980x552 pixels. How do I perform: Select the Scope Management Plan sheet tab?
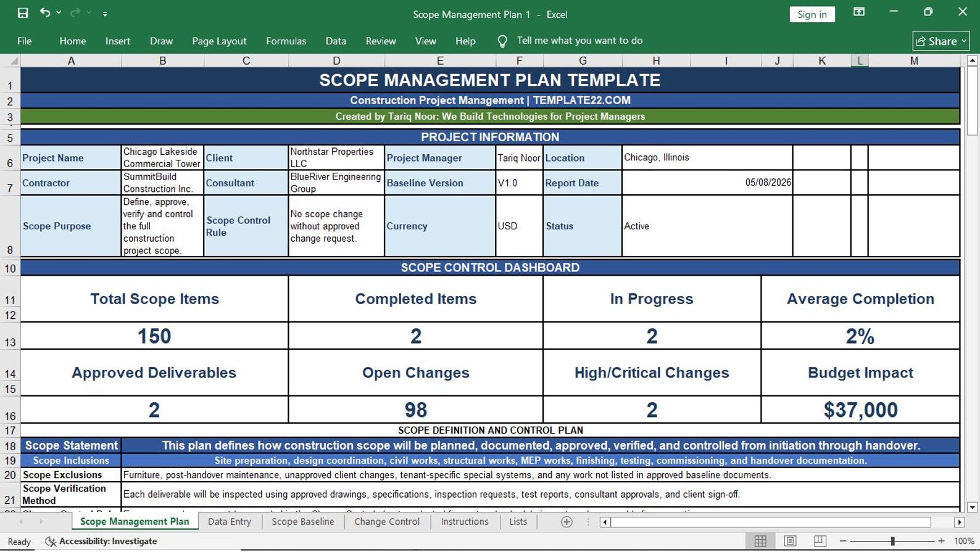click(135, 521)
